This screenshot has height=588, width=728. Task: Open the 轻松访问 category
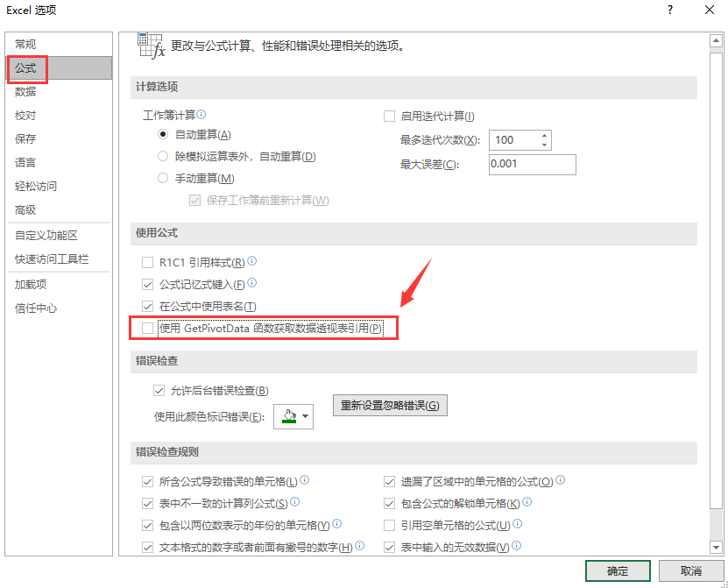click(x=59, y=187)
